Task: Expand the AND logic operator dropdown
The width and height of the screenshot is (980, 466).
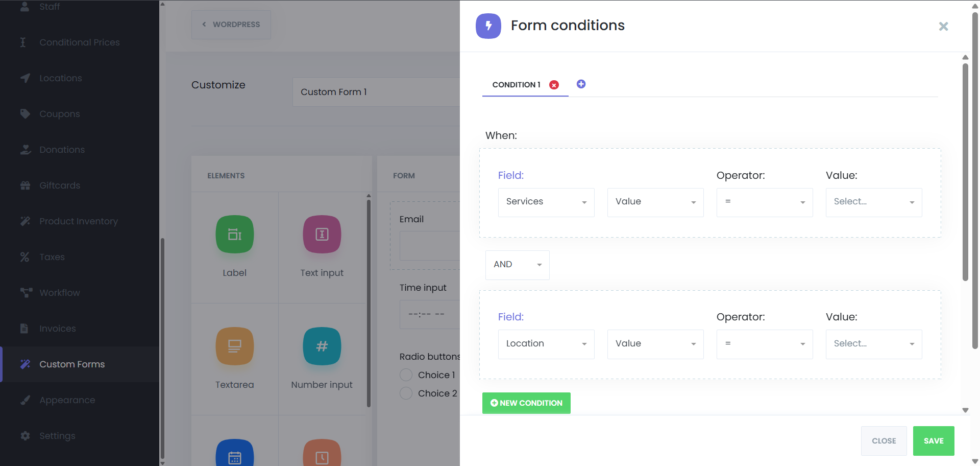Action: (517, 265)
